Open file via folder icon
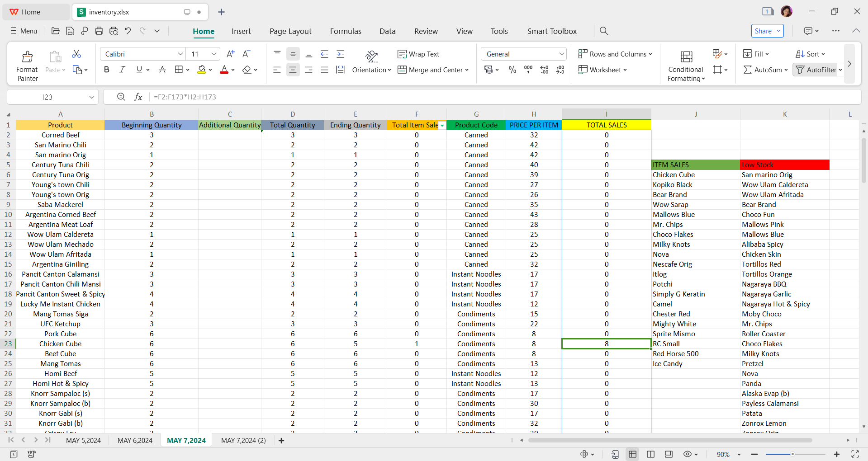The width and height of the screenshot is (868, 461). [56, 31]
